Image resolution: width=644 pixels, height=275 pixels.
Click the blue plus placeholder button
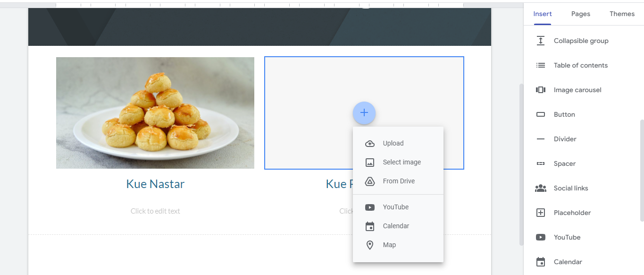[x=364, y=113]
